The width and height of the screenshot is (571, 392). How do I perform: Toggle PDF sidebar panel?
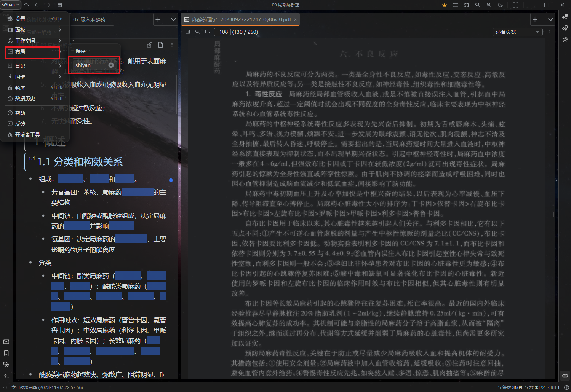(187, 32)
